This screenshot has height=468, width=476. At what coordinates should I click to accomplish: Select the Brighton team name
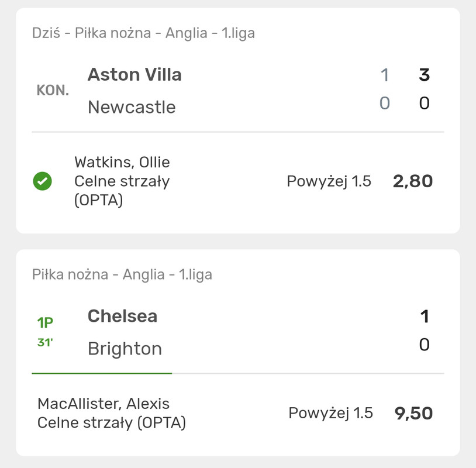pyautogui.click(x=125, y=349)
